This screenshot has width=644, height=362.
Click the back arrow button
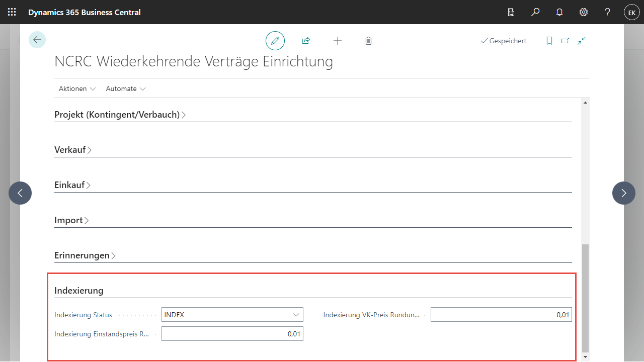37,40
